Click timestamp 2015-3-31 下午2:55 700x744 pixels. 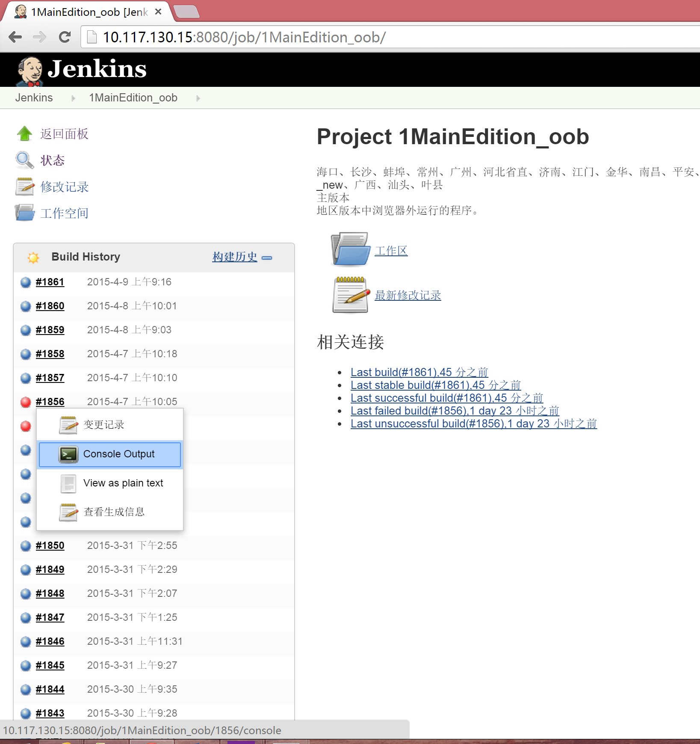(132, 545)
